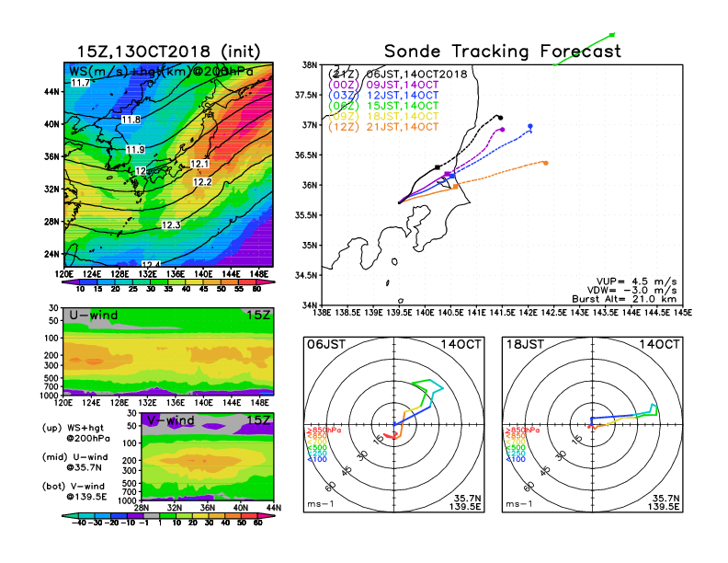Click the '60' ring label in 06JST hodograph
The image size is (728, 563).
pos(331,487)
